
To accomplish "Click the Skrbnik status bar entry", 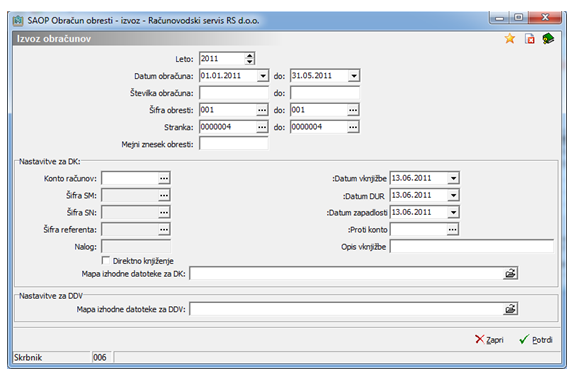I will click(52, 357).
